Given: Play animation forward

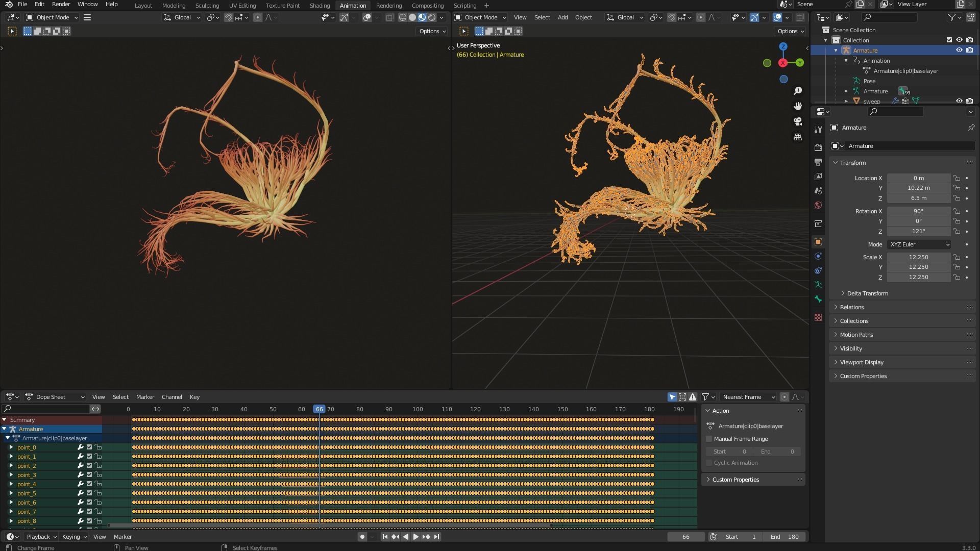Looking at the screenshot, I should 416,537.
